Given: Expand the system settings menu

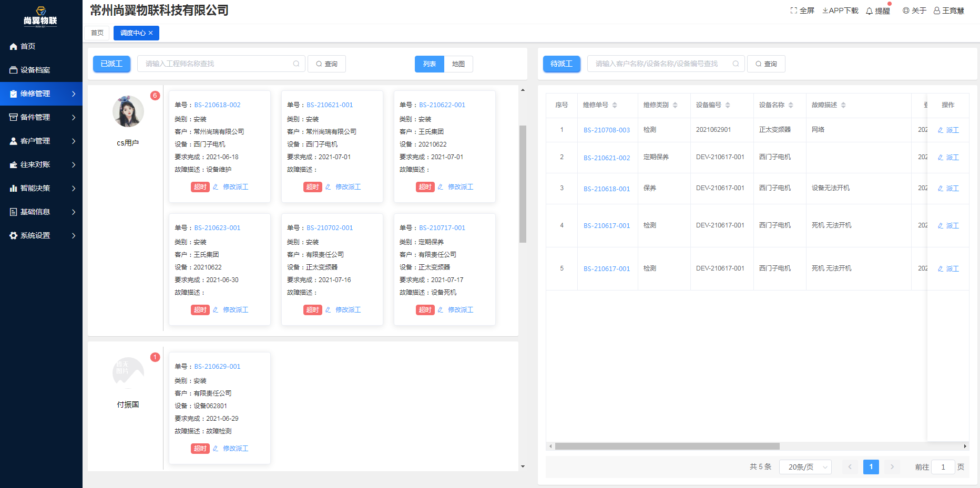Looking at the screenshot, I should pos(41,235).
